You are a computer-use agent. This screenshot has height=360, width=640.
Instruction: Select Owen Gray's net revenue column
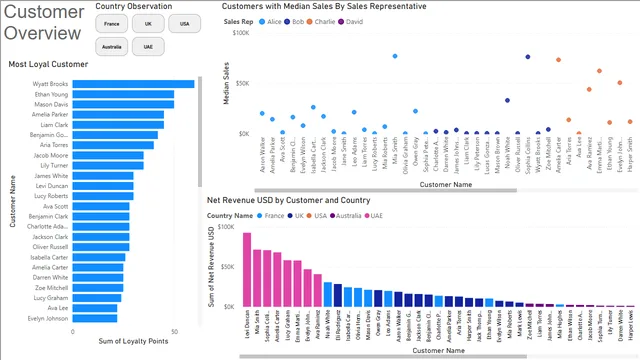[378, 298]
